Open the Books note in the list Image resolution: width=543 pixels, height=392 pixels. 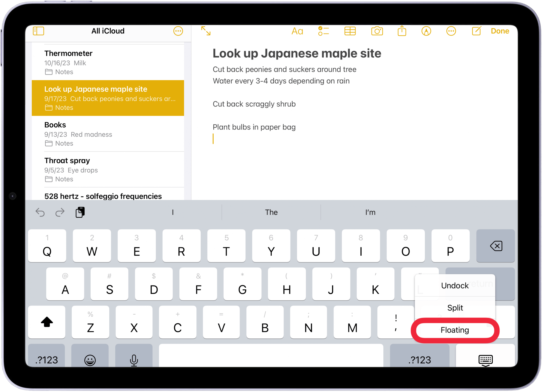108,134
